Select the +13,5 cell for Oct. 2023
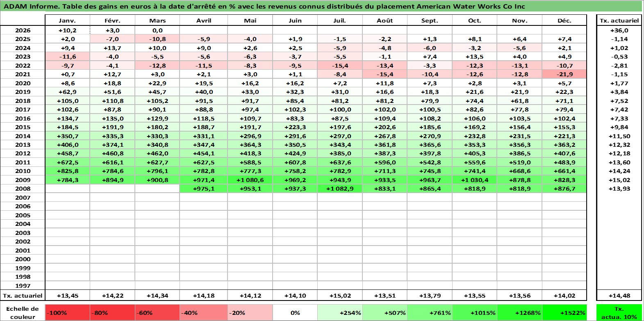The height and width of the screenshot is (321, 644). click(475, 57)
